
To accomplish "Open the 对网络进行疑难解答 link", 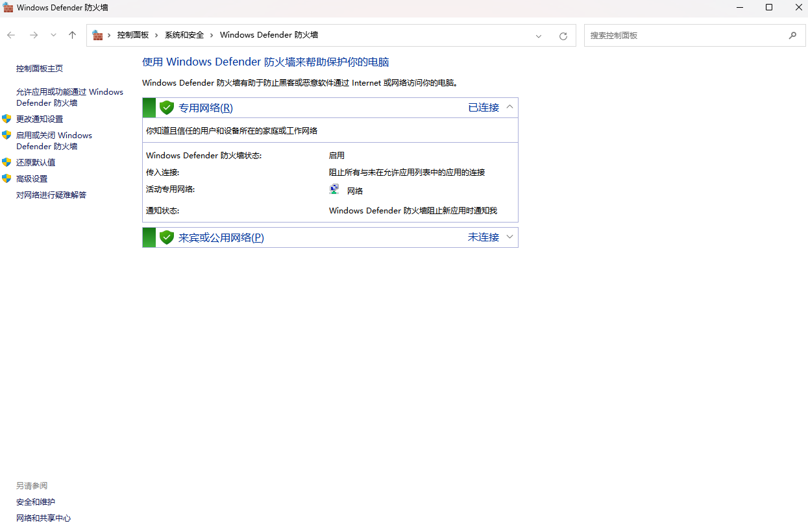I will (51, 195).
